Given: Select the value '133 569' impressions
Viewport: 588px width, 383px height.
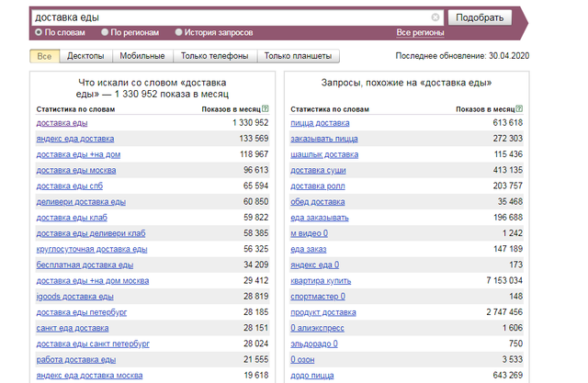Looking at the screenshot, I should pyautogui.click(x=254, y=139).
